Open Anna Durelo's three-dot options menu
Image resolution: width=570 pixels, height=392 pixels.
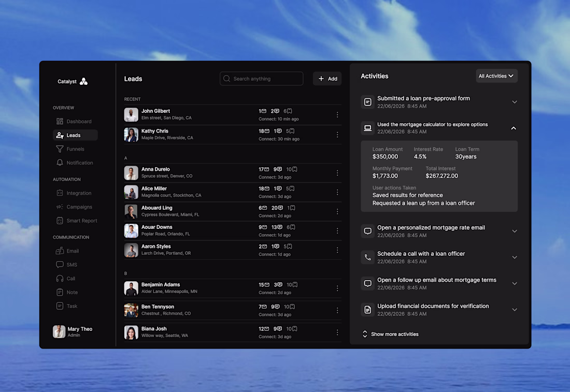[337, 173]
